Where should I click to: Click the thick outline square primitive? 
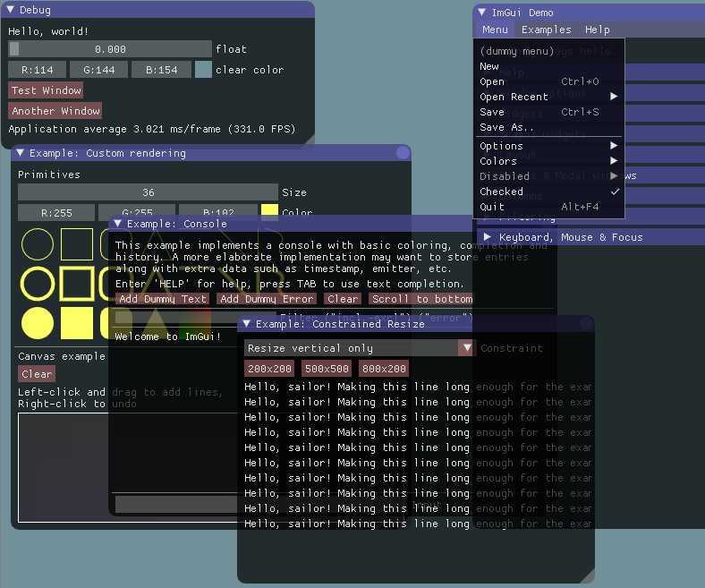click(x=77, y=284)
